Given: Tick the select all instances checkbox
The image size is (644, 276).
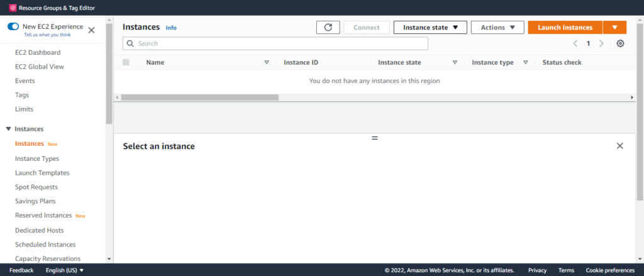Looking at the screenshot, I should 126,62.
